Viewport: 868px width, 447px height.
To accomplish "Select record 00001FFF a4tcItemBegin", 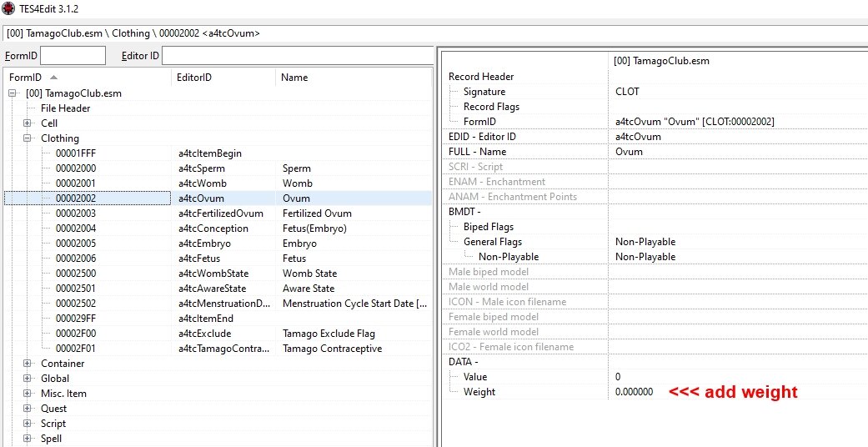I will coord(218,153).
